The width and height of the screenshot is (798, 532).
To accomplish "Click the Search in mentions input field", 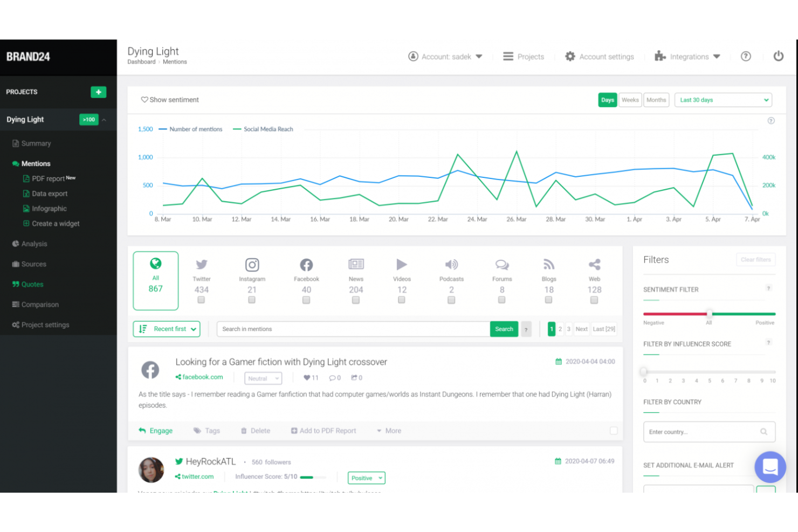I will pos(353,329).
